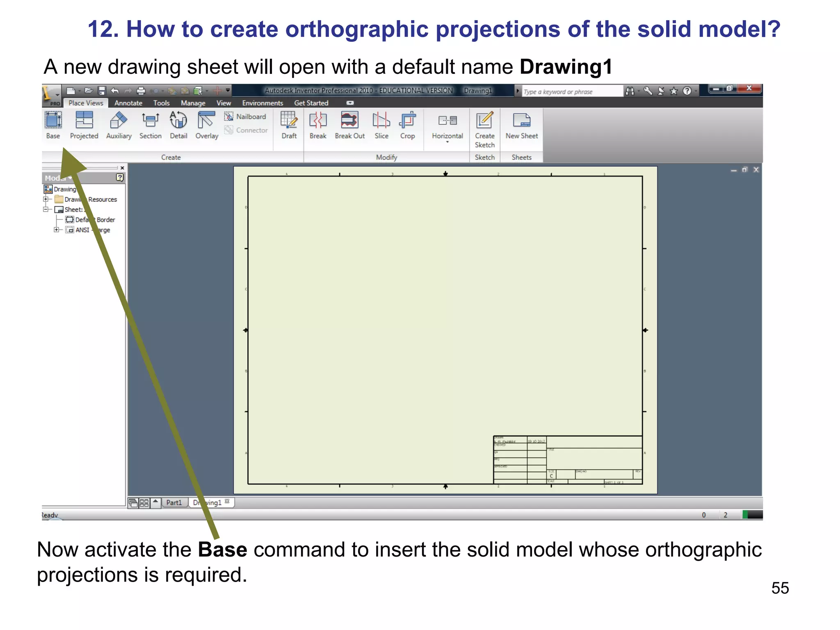This screenshot has width=840, height=630.
Task: Click the Save icon in quick access toolbar
Action: 102,91
